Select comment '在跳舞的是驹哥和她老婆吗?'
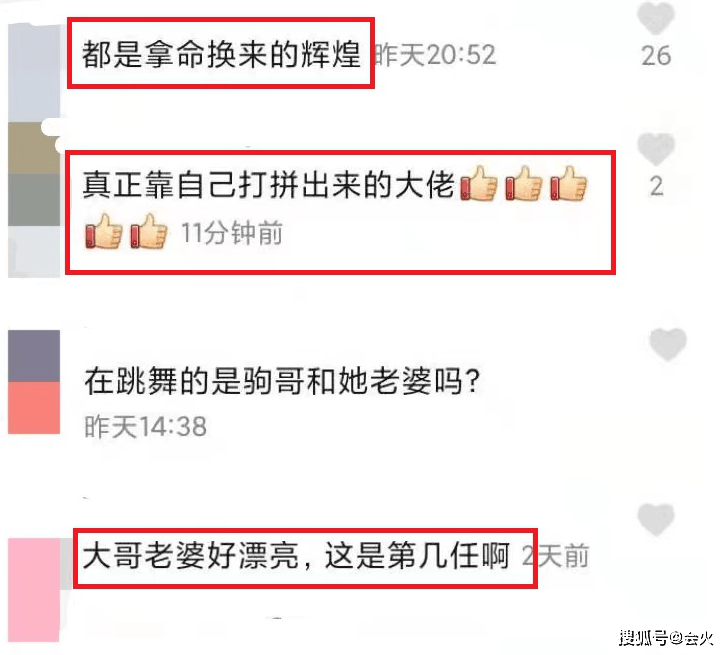This screenshot has height=655, width=728. (281, 381)
